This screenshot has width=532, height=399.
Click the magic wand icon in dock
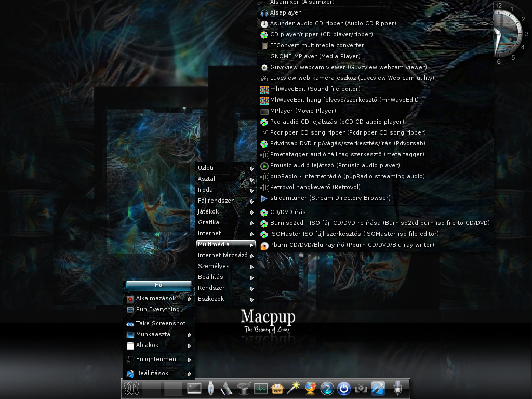294,388
